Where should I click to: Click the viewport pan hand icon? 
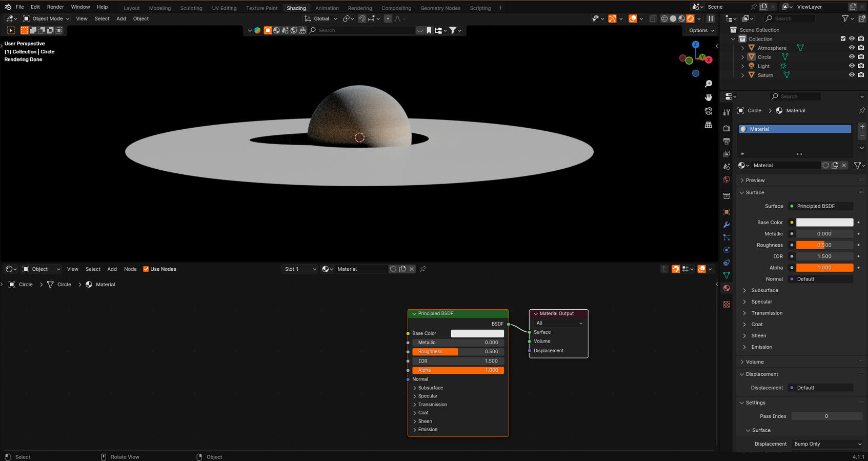[x=709, y=97]
